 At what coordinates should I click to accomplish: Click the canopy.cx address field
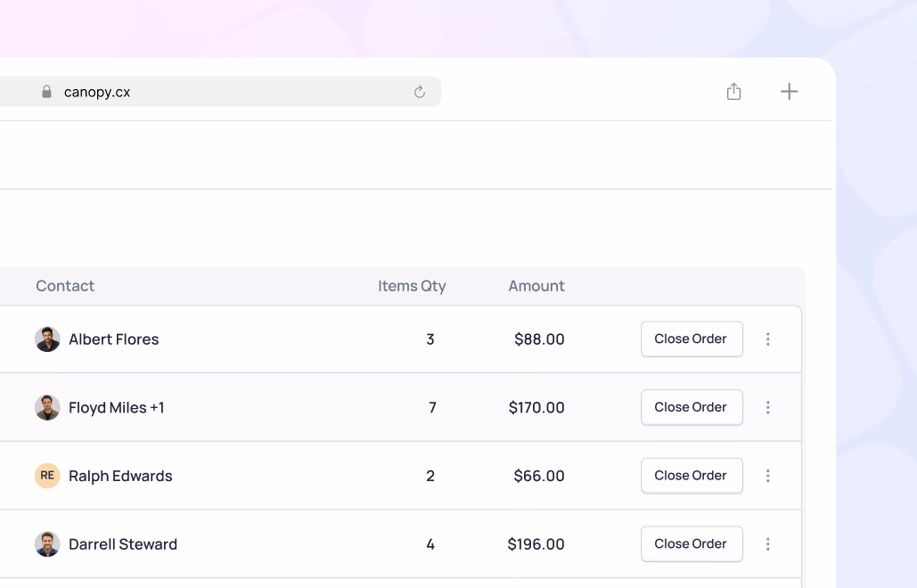click(220, 92)
